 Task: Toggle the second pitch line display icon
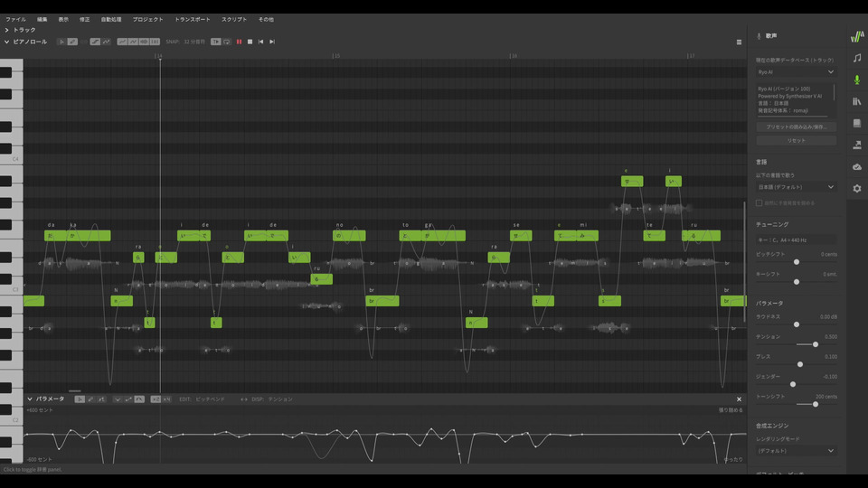tap(134, 42)
